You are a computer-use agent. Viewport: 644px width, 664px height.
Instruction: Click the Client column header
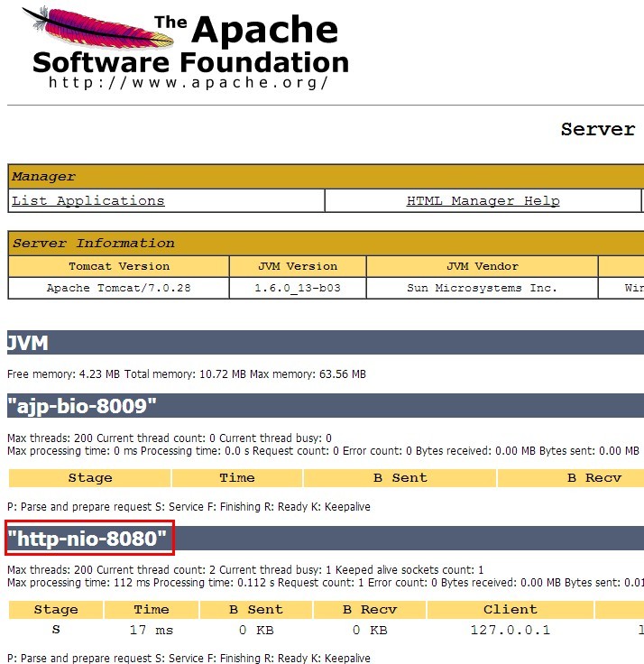point(511,610)
